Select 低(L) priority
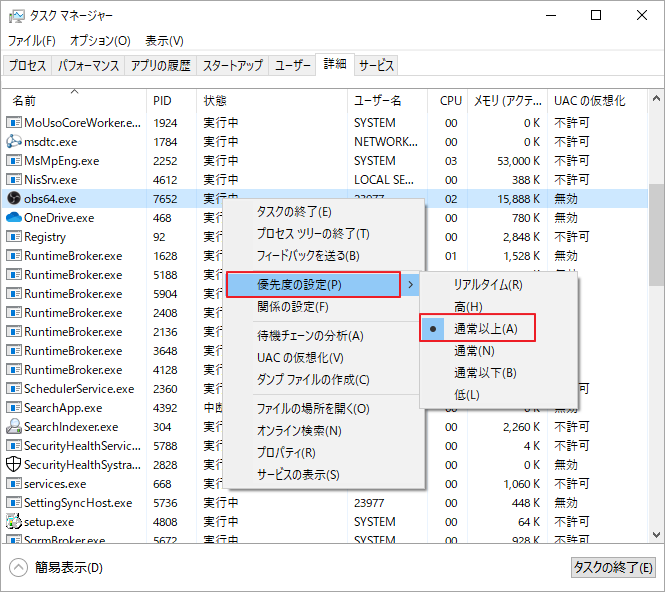The height and width of the screenshot is (592, 665). 498,395
